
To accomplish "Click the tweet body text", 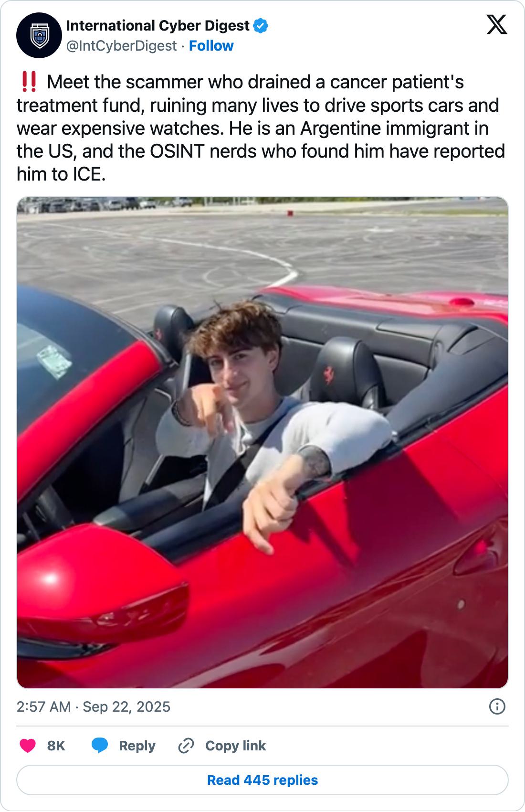I will click(x=261, y=128).
